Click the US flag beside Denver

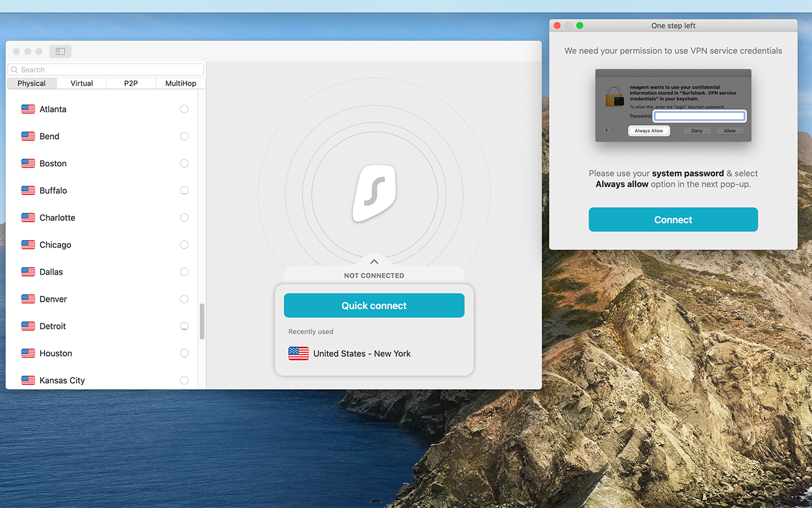click(x=28, y=299)
